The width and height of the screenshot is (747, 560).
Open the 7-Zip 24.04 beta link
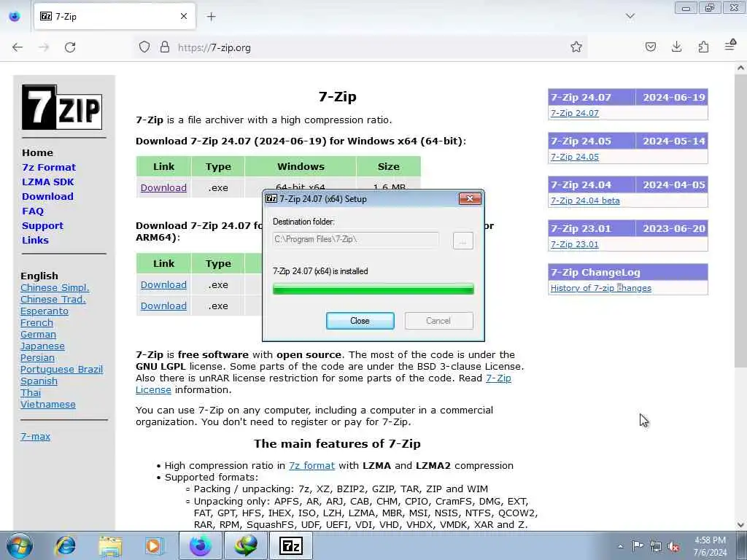click(585, 201)
